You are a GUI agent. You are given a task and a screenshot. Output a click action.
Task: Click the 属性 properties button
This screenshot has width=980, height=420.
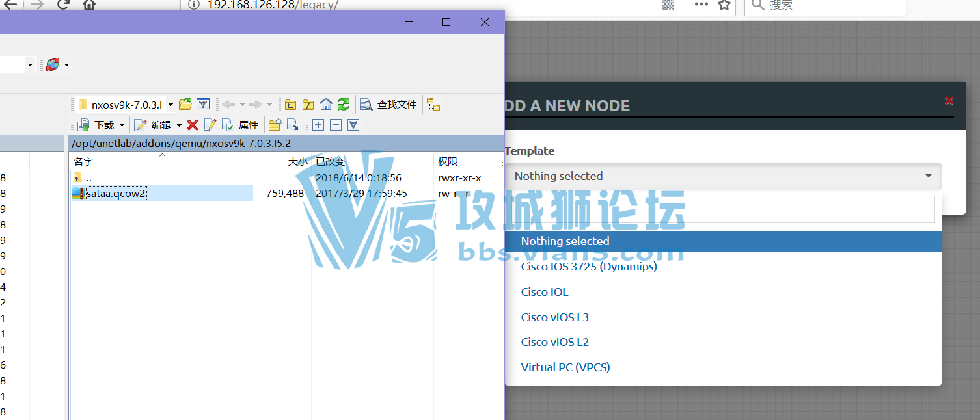click(240, 125)
